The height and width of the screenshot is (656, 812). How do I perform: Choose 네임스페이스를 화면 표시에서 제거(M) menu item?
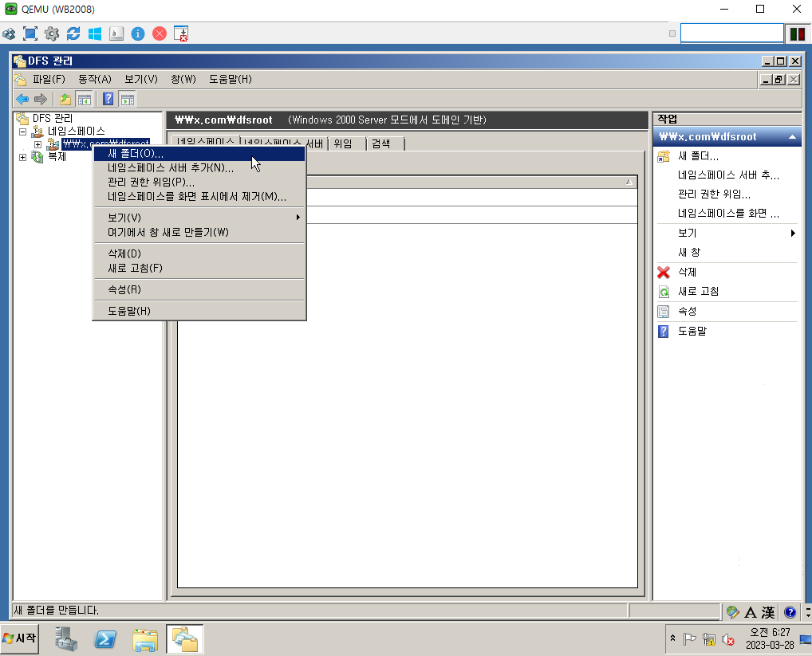tap(199, 197)
